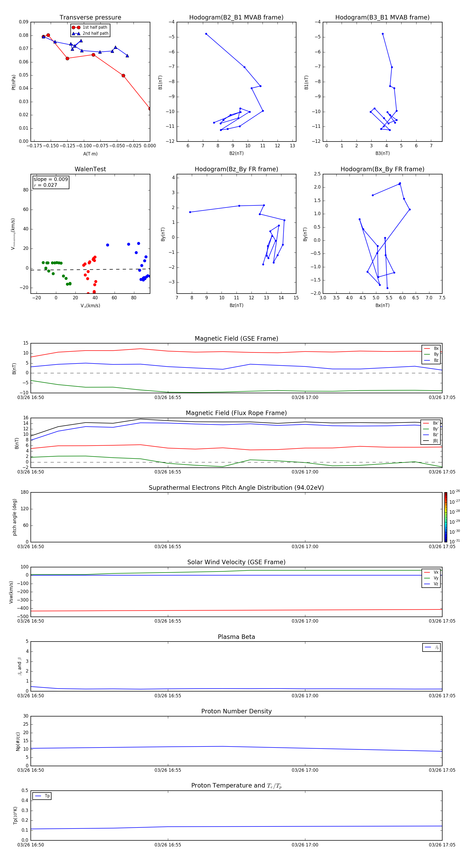Select the βp legend entry in Plasma Beta

431,647
